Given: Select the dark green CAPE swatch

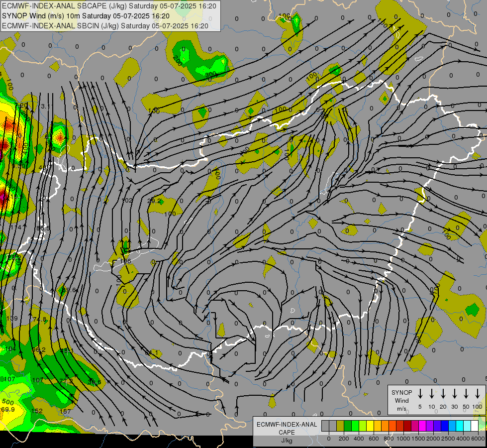Looking at the screenshot, I should pos(348,426).
